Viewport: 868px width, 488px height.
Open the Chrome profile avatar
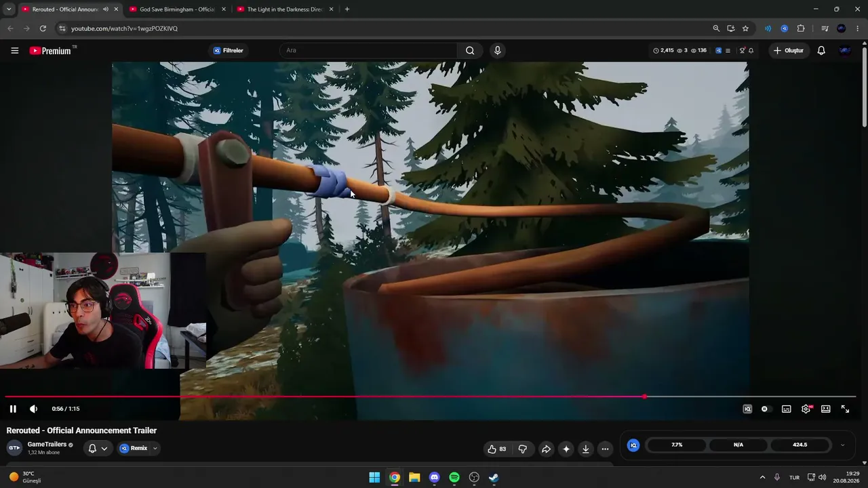842,28
